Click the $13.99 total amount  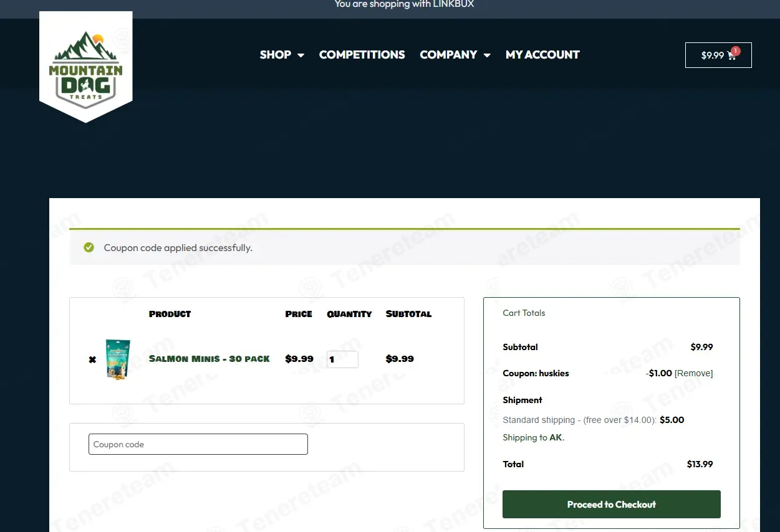coord(700,464)
